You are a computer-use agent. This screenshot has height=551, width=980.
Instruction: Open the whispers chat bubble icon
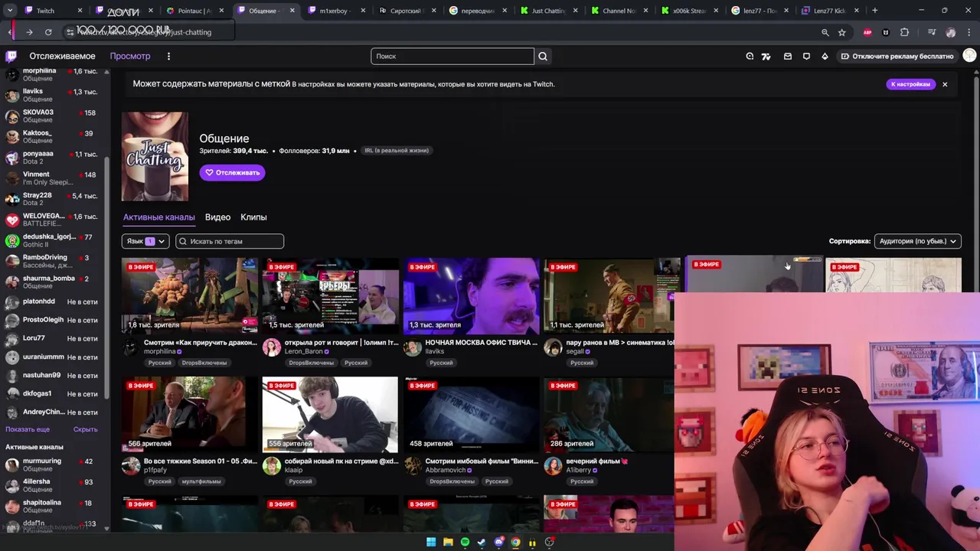pyautogui.click(x=806, y=56)
